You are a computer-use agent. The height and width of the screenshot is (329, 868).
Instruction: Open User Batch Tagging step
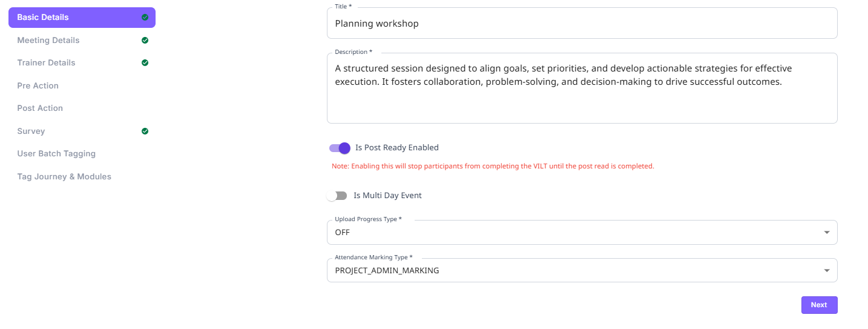pyautogui.click(x=56, y=154)
